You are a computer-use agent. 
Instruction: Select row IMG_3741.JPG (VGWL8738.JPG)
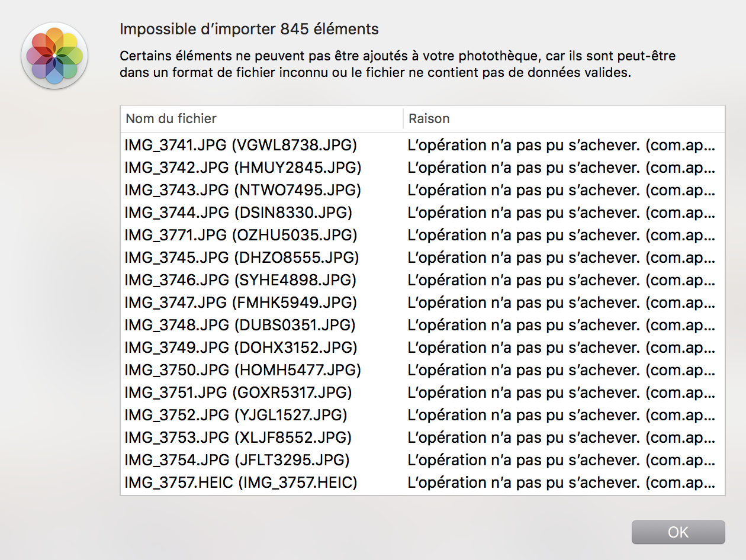(x=241, y=145)
